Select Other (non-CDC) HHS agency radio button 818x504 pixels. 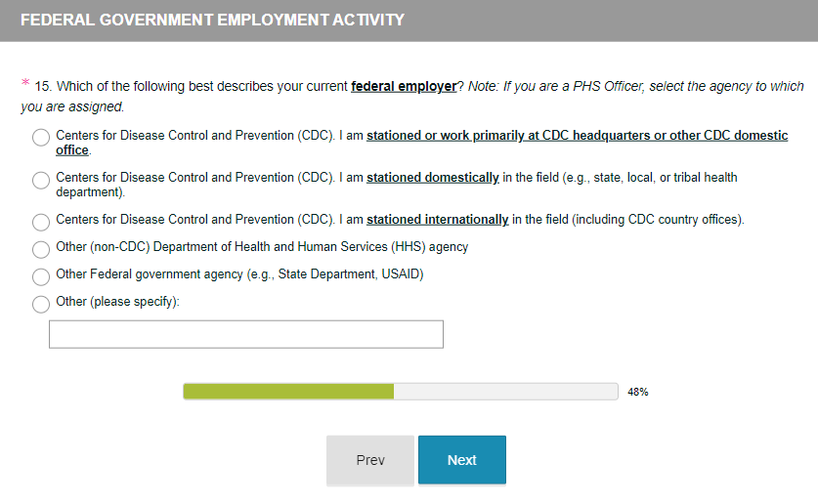coord(41,249)
